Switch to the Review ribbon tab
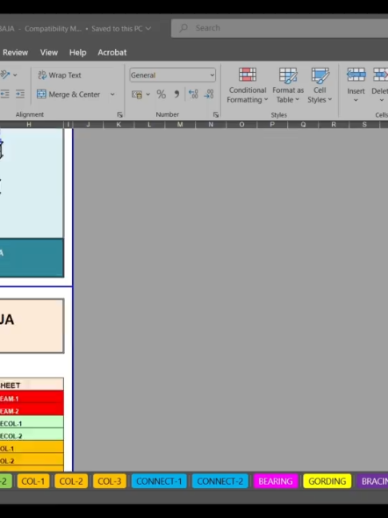The width and height of the screenshot is (388, 518). pos(15,52)
